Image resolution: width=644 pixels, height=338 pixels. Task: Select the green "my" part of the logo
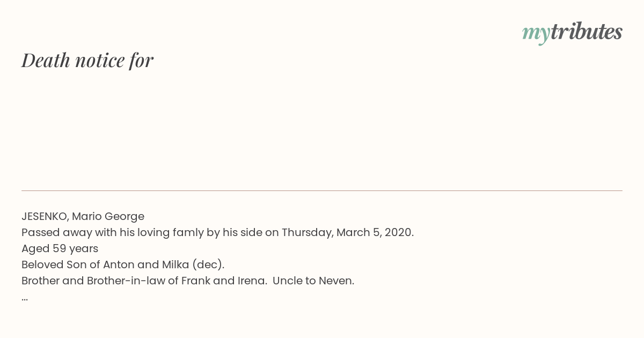pyautogui.click(x=536, y=34)
